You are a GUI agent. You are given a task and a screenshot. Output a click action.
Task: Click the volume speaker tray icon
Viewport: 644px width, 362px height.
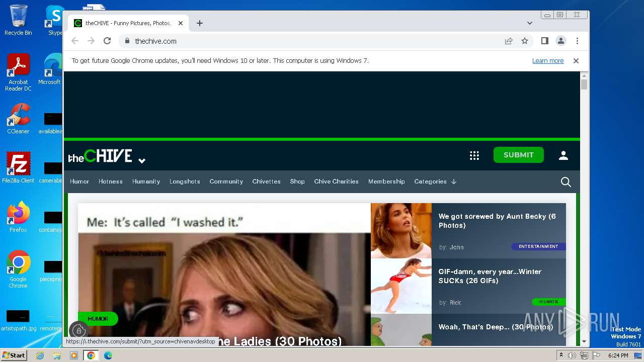pyautogui.click(x=572, y=355)
